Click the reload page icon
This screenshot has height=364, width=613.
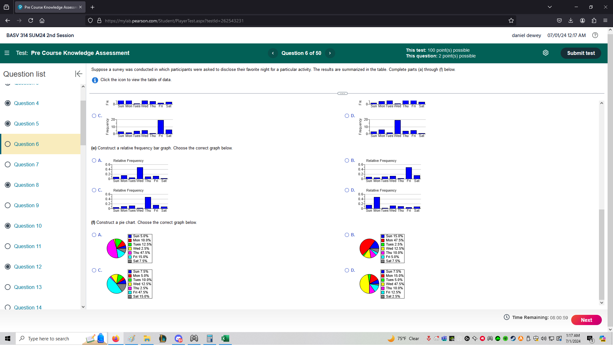31,20
